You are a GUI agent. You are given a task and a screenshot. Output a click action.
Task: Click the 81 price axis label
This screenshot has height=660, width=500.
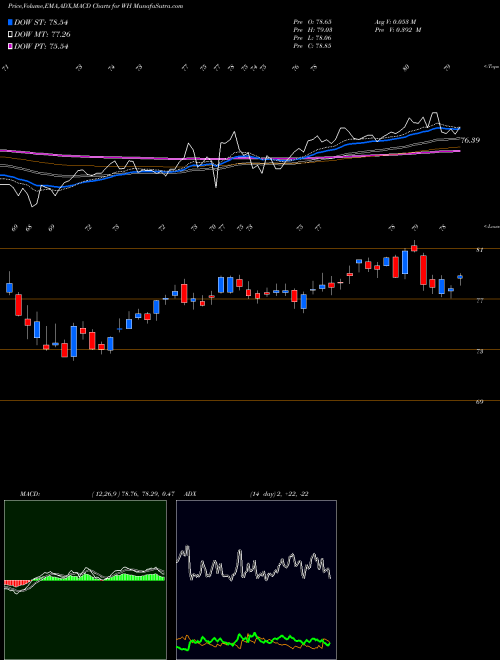(479, 250)
